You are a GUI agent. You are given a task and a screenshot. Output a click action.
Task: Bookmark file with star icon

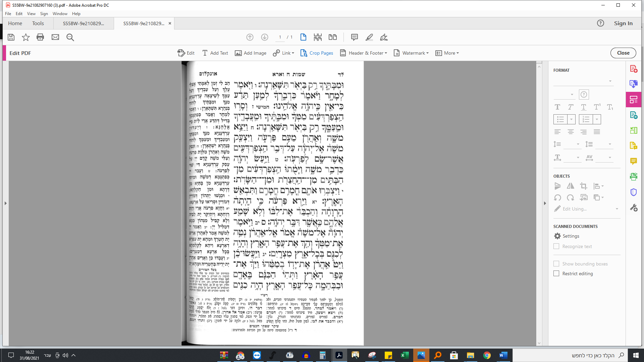[25, 37]
